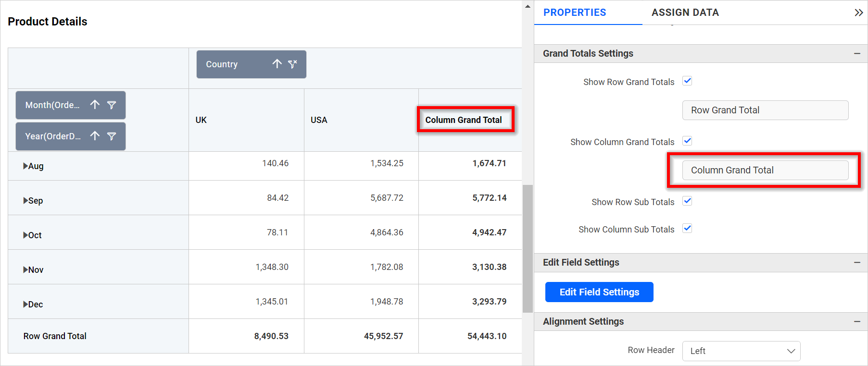This screenshot has width=868, height=366.
Task: Disable Show Row Sub Totals
Action: click(x=687, y=201)
